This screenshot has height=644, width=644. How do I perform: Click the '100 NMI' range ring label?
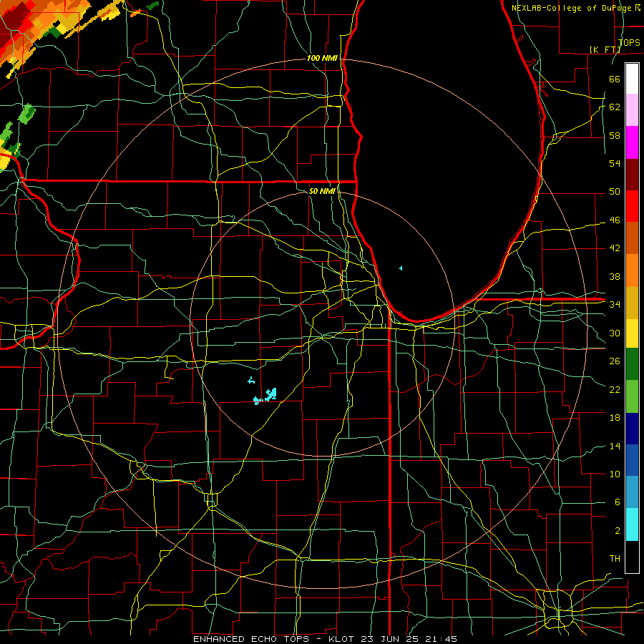[x=322, y=59]
